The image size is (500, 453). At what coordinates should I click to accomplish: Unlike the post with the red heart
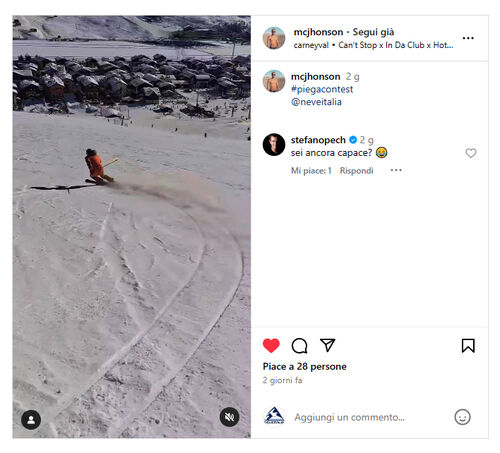point(271,345)
